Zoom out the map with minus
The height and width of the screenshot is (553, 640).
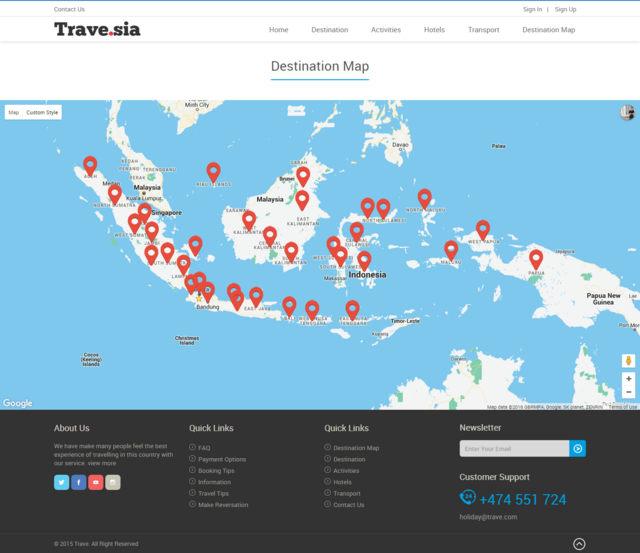pos(629,392)
